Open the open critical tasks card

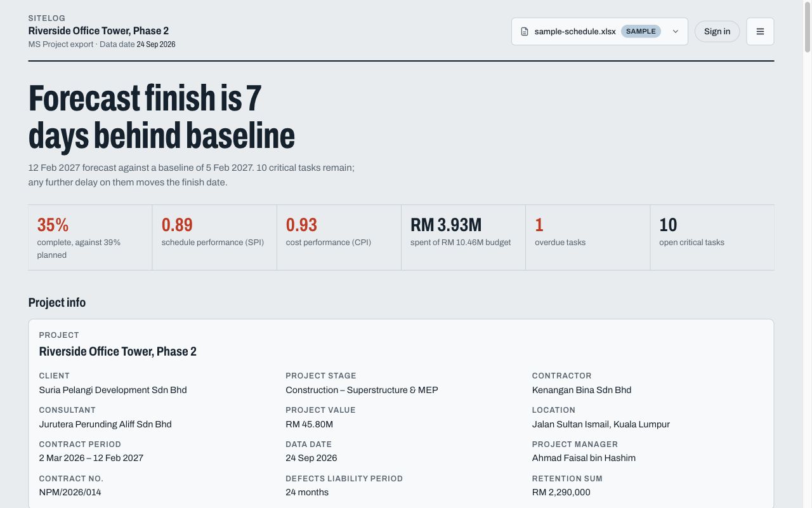point(712,237)
